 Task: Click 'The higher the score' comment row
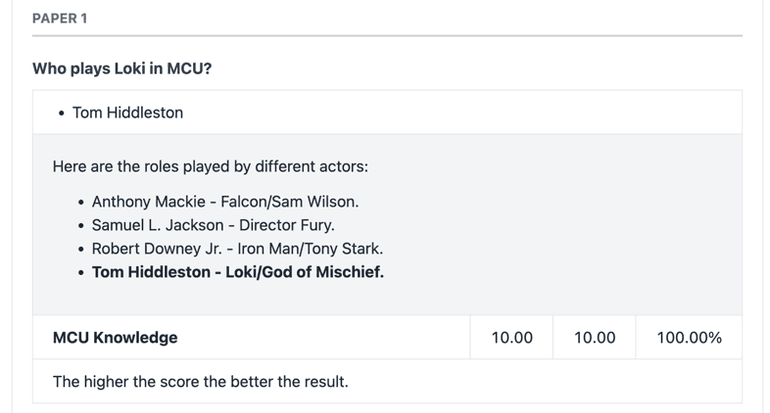(x=387, y=382)
